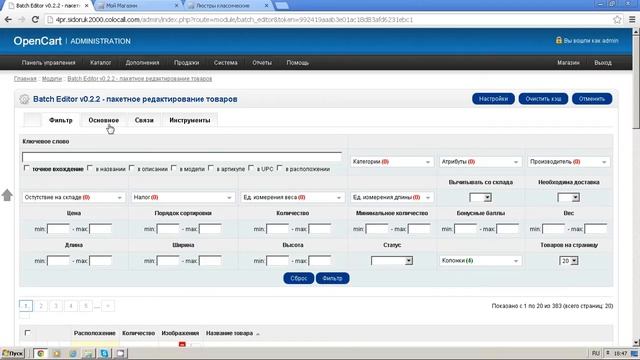Click the Количество max input field
Screen dimensions: 640x360
click(320, 229)
